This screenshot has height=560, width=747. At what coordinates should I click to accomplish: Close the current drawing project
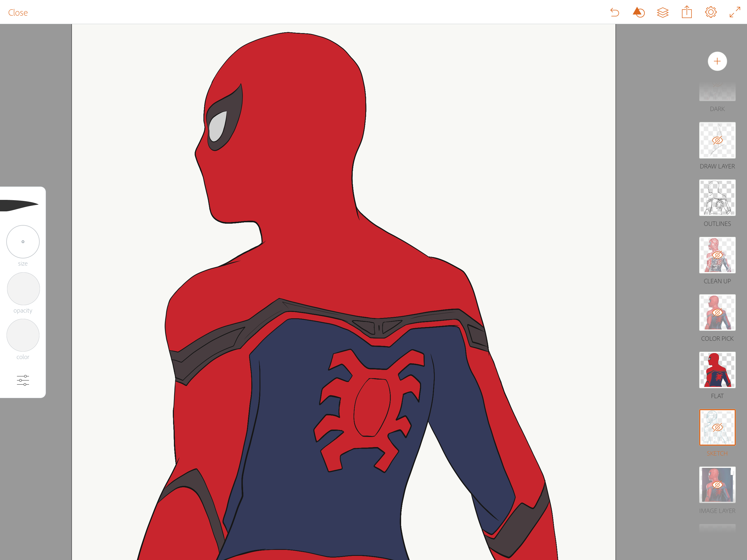point(17,13)
